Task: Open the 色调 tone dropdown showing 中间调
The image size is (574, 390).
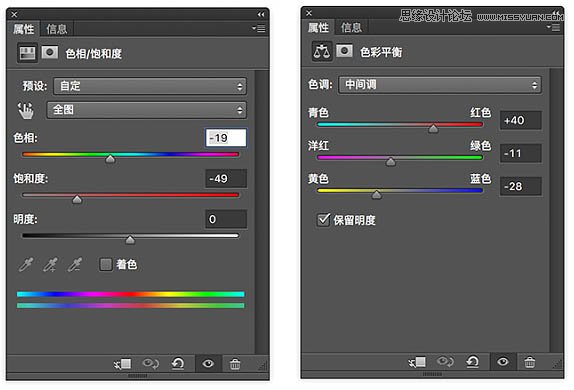Action: click(440, 85)
